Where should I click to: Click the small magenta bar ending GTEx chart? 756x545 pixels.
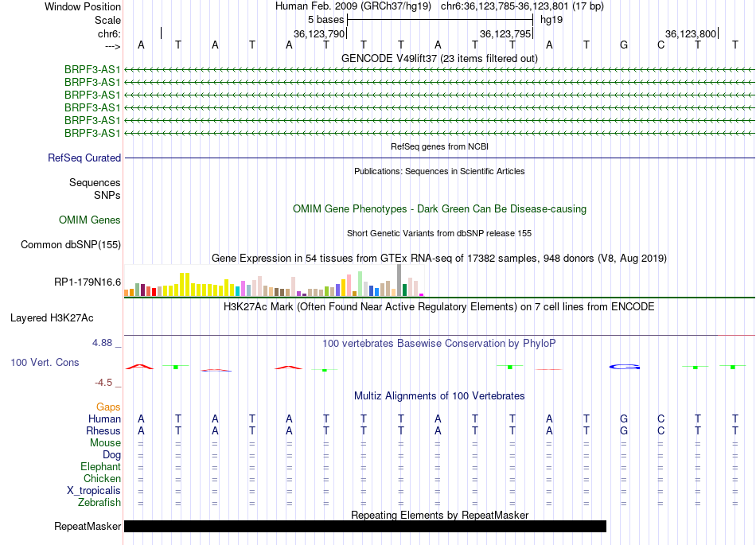422,294
